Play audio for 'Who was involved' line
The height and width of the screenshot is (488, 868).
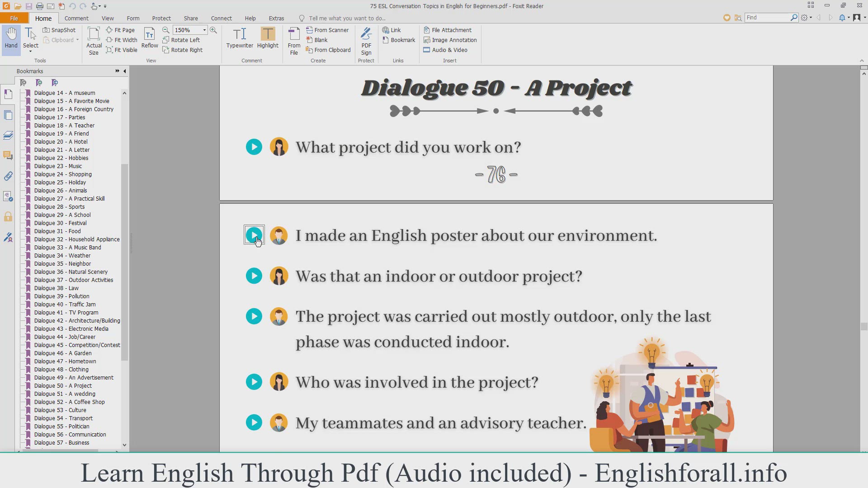coord(254,382)
